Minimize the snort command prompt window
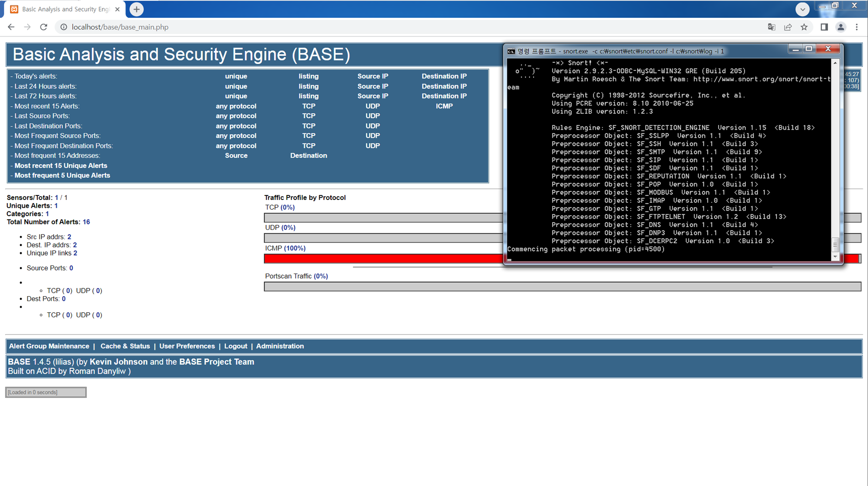The height and width of the screenshot is (486, 868). point(795,49)
